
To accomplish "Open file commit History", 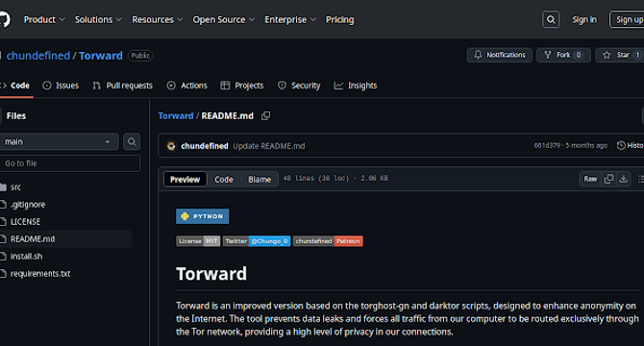I will click(x=631, y=145).
